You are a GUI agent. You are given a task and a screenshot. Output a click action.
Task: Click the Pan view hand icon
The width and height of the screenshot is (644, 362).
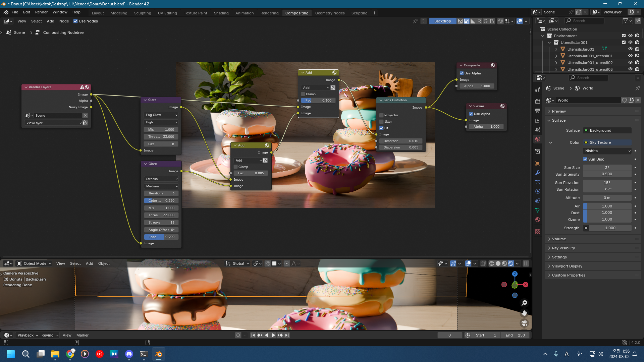[524, 313]
